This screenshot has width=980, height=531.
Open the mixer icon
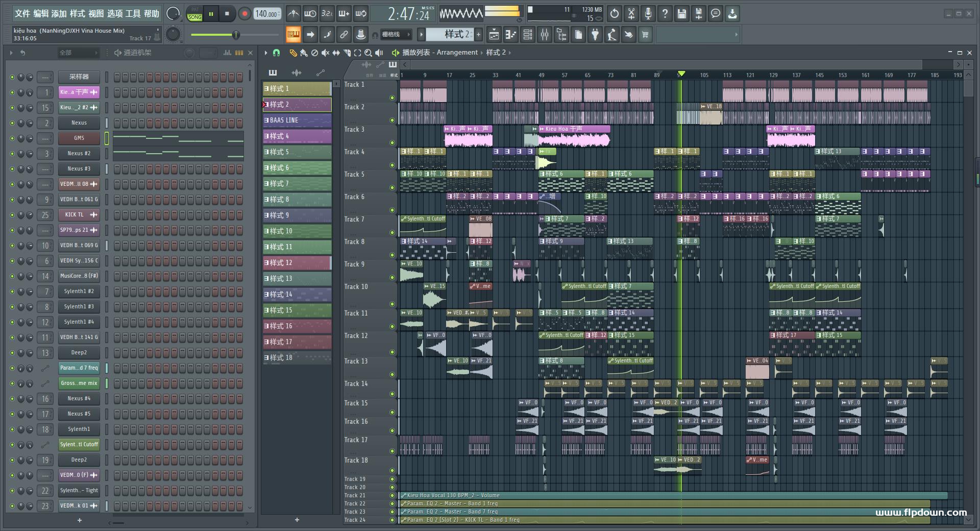coord(545,35)
